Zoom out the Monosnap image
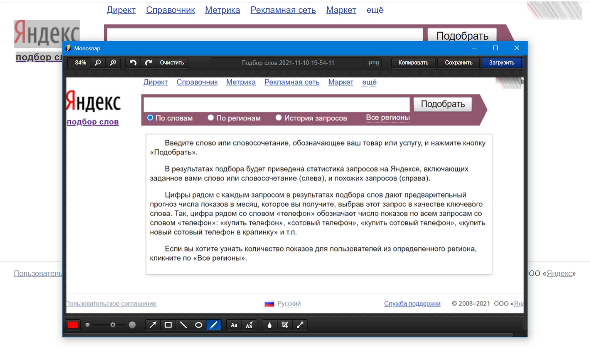The height and width of the screenshot is (364, 590). pos(98,62)
